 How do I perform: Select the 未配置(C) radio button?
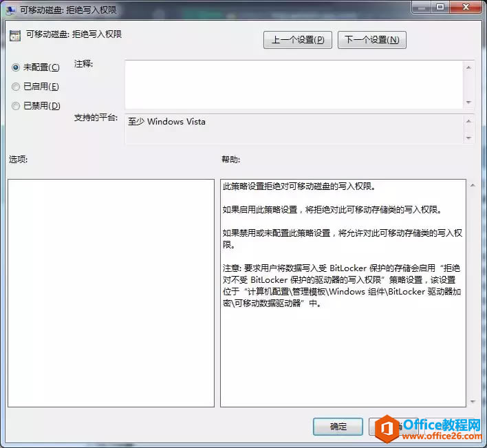[x=16, y=67]
